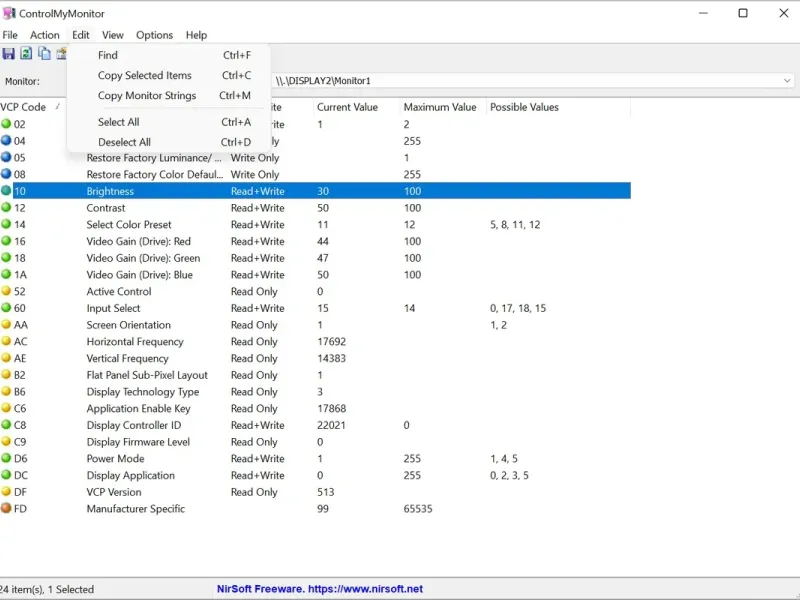Click the yellow status dot for VCP code AC
800x600 pixels.
point(6,342)
